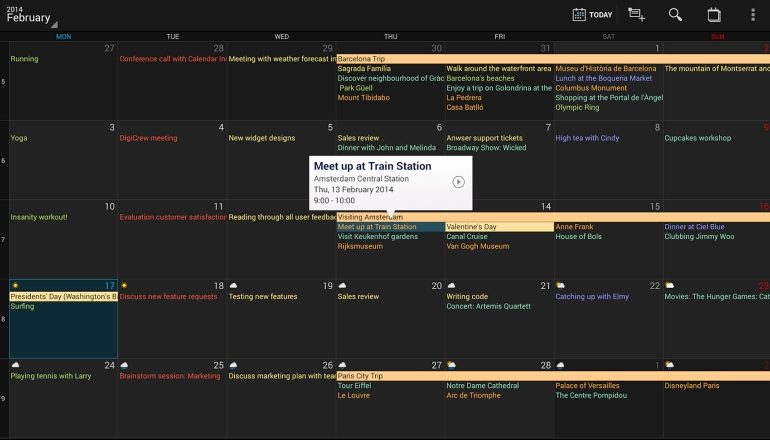This screenshot has width=770, height=440.
Task: Click the MON weekday column header
Action: [x=63, y=36]
